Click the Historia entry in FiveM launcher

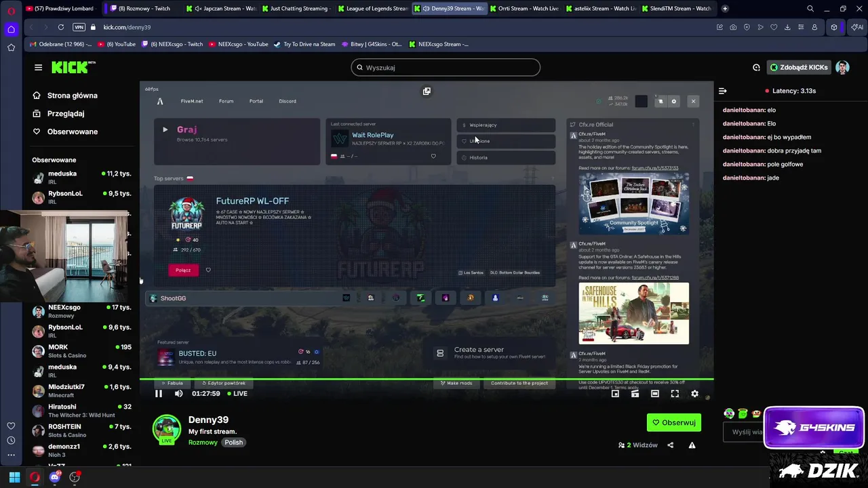tap(506, 157)
